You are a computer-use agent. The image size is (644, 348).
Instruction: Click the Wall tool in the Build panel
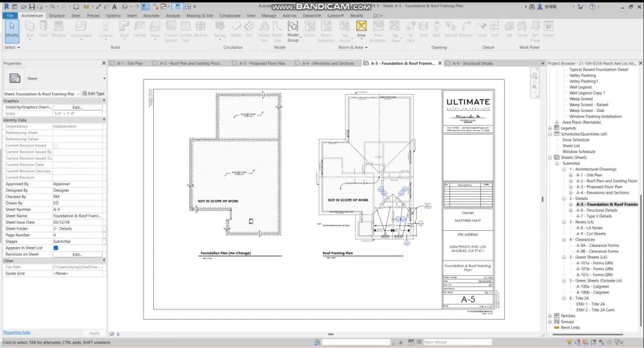pyautogui.click(x=30, y=29)
